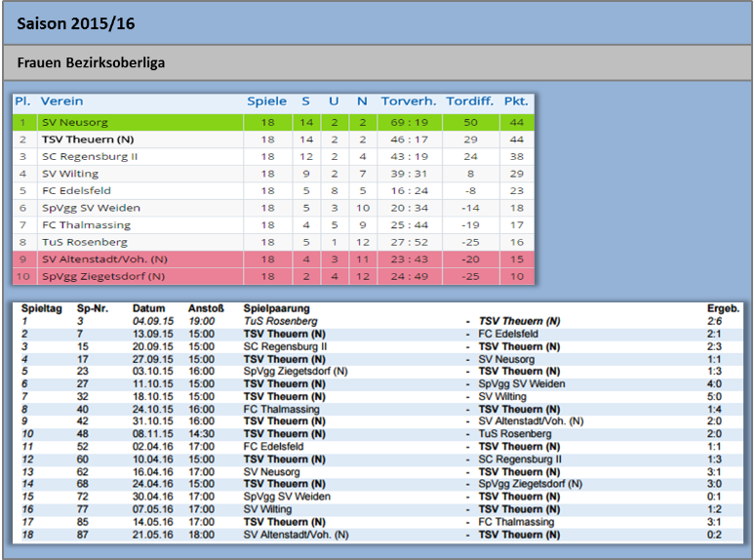The height and width of the screenshot is (560, 756).
Task: Click match date '08.11.15'
Action: click(153, 433)
